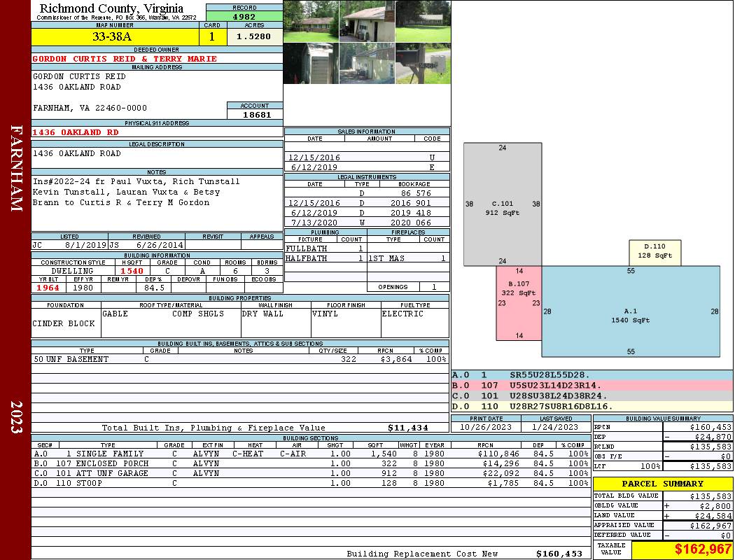The height and width of the screenshot is (560, 735).
Task: Click legal instrument book page 86 576
Action: [416, 193]
